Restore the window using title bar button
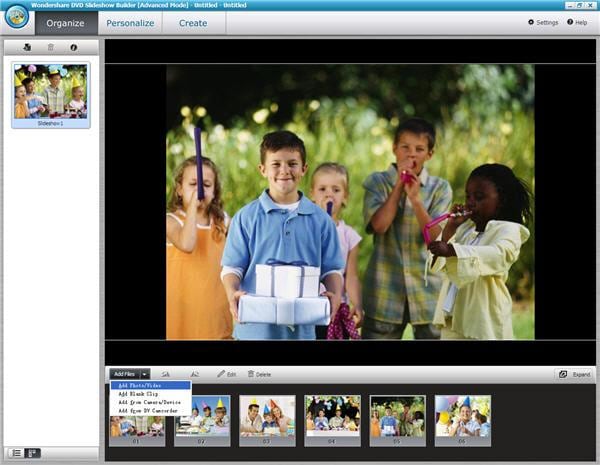The height and width of the screenshot is (465, 600). [x=580, y=5]
